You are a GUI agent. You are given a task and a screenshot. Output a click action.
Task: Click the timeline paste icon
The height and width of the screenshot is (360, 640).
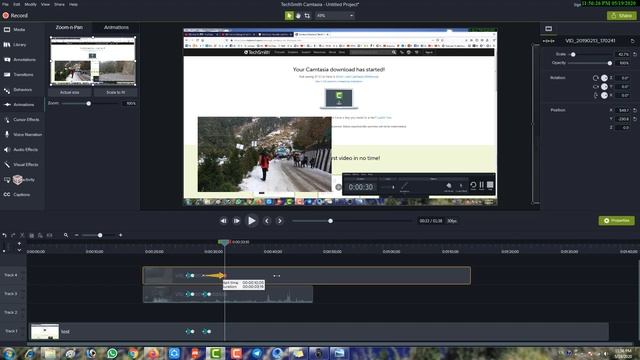[x=40, y=236]
